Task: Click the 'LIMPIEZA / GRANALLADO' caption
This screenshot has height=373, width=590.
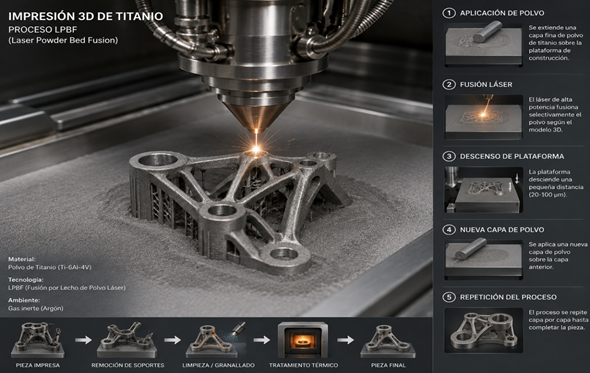Action: click(x=218, y=365)
